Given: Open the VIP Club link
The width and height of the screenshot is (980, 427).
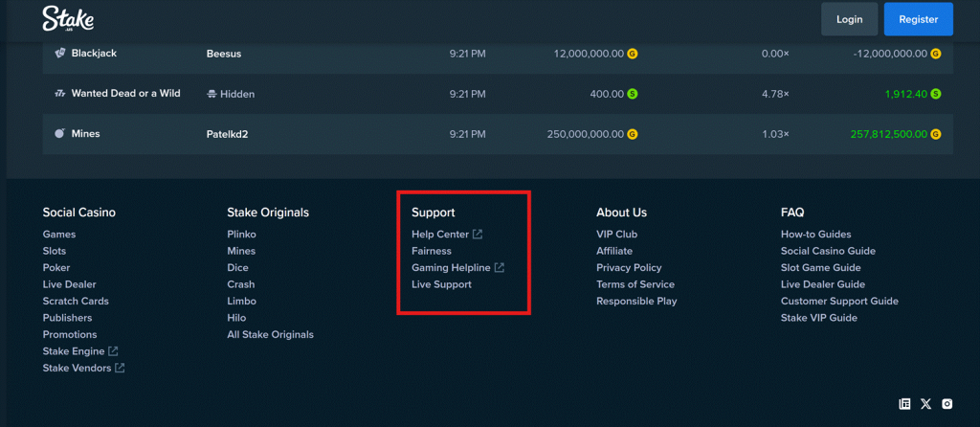Looking at the screenshot, I should (617, 235).
